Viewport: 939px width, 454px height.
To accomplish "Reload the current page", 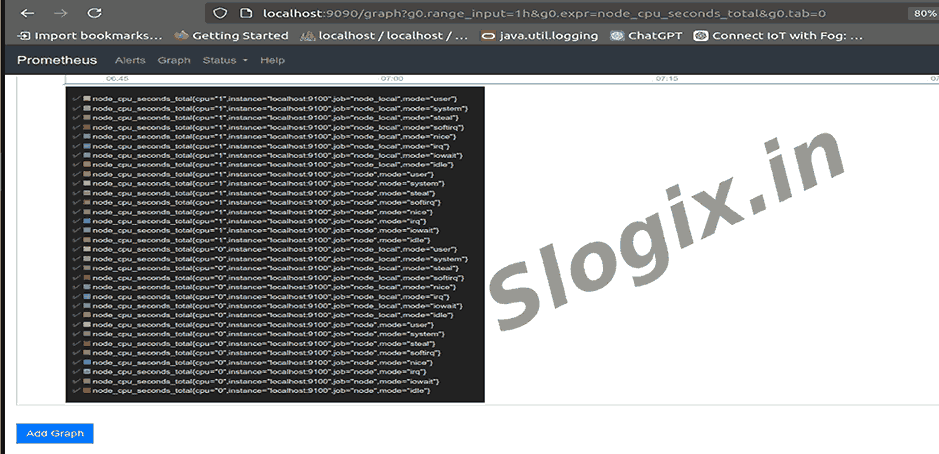I will coord(94,13).
